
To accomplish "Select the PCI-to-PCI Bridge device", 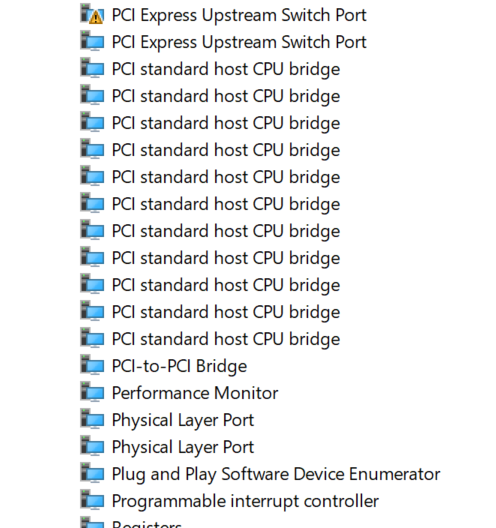I will pos(179,366).
